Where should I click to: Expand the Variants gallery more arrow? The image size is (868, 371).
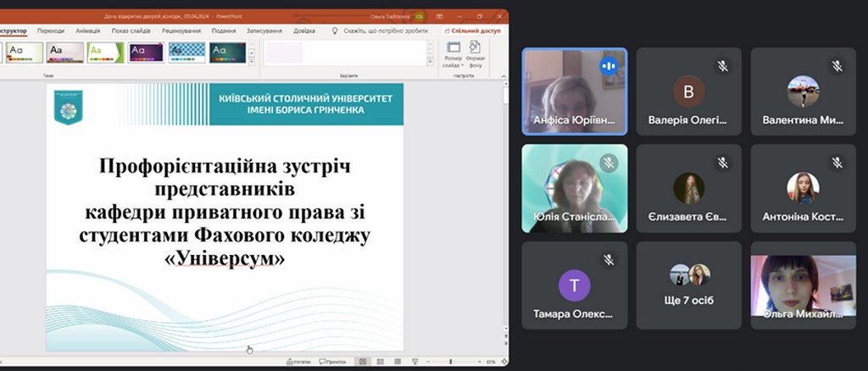428,61
